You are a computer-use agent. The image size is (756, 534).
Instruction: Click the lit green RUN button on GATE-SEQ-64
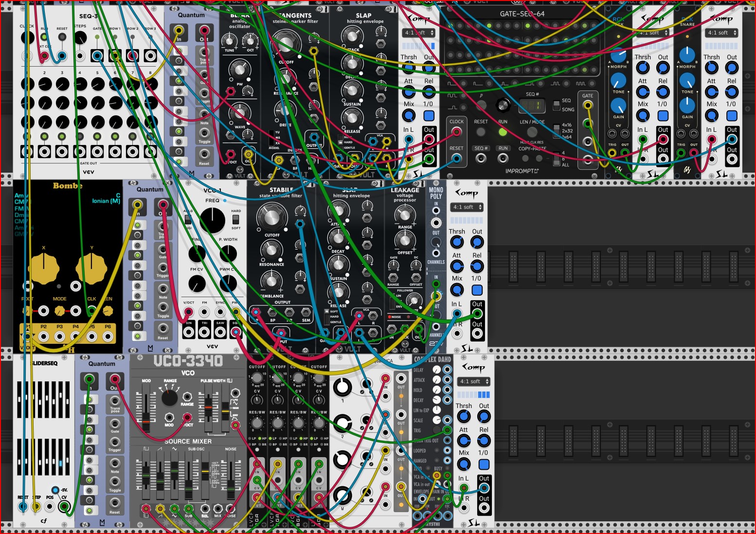coord(503,132)
